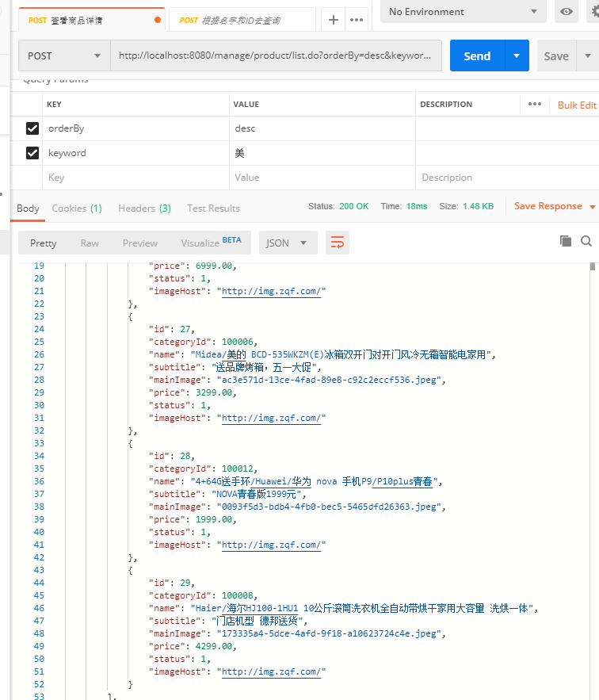Click imageHost link on line 51
The width and height of the screenshot is (599, 700).
[x=272, y=671]
